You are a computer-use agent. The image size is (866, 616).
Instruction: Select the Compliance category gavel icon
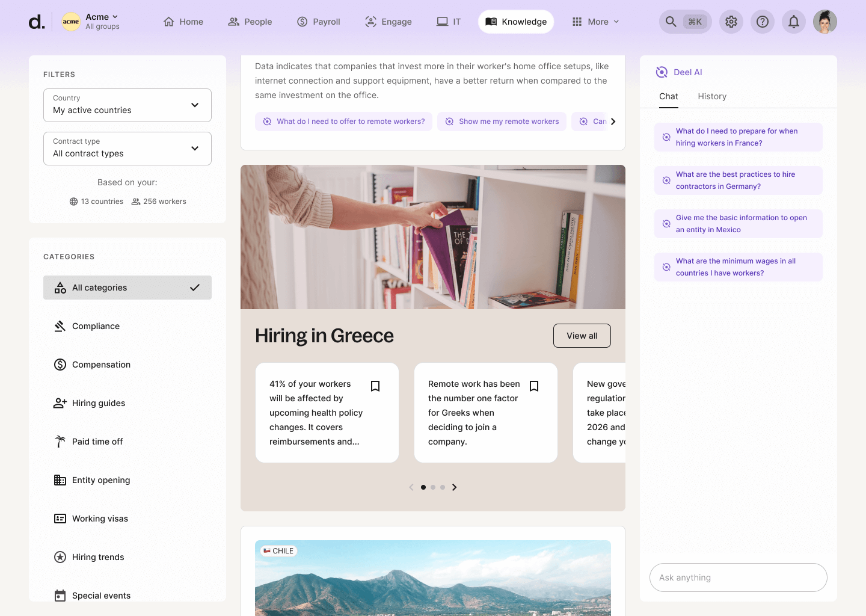click(x=60, y=325)
